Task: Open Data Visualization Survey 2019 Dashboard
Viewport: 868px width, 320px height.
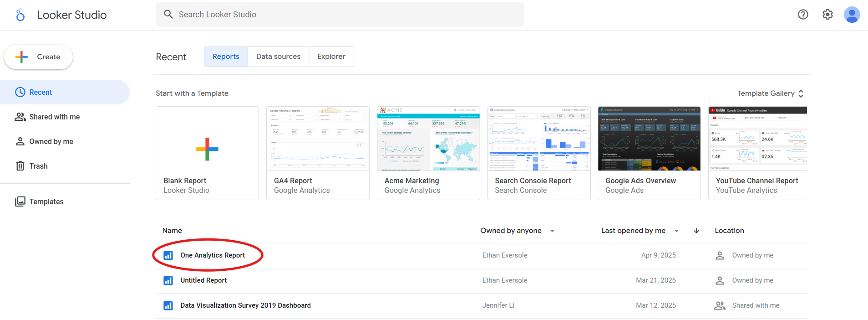Action: click(x=245, y=305)
